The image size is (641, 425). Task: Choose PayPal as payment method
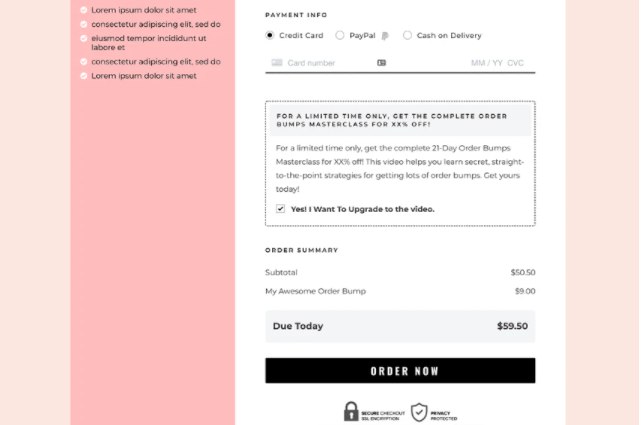340,35
